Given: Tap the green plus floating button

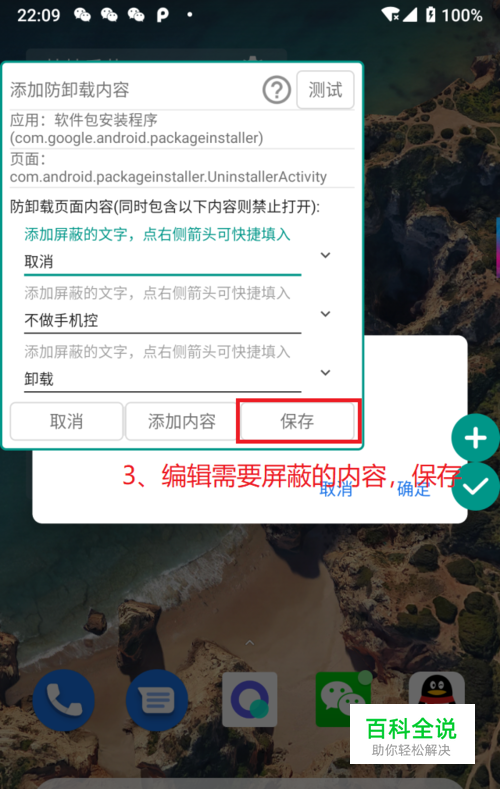Looking at the screenshot, I should pyautogui.click(x=475, y=438).
